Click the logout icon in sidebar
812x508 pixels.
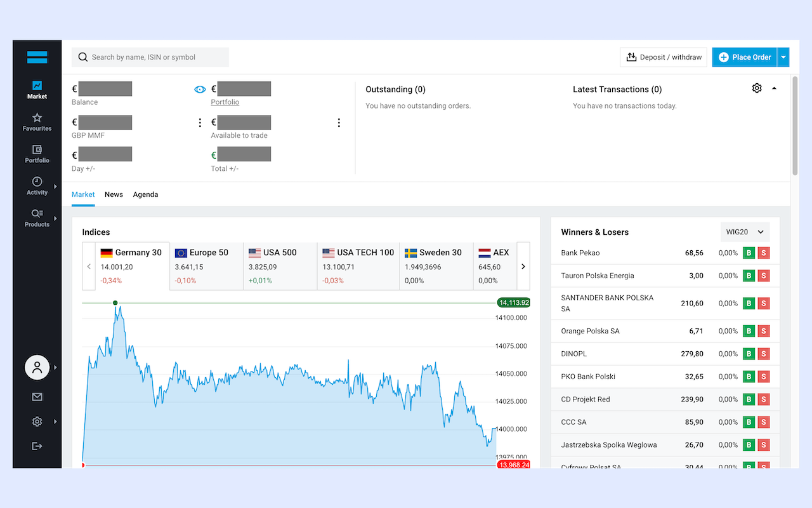(x=37, y=446)
